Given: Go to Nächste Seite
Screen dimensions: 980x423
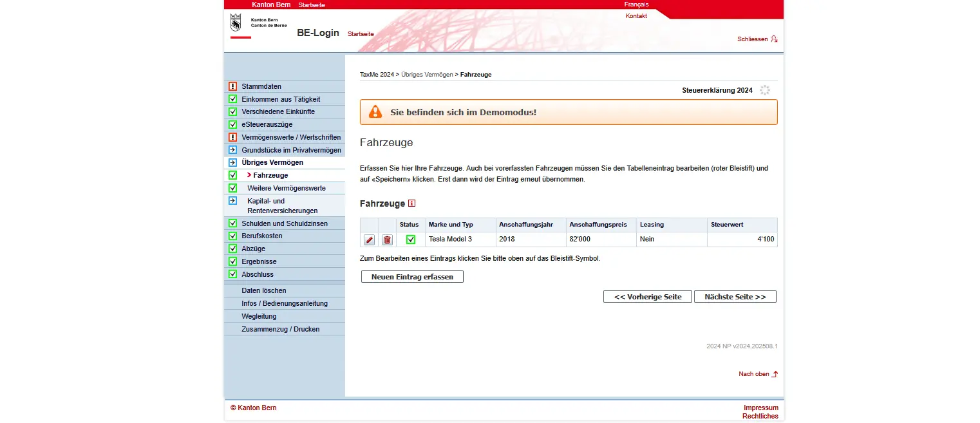Looking at the screenshot, I should 735,296.
